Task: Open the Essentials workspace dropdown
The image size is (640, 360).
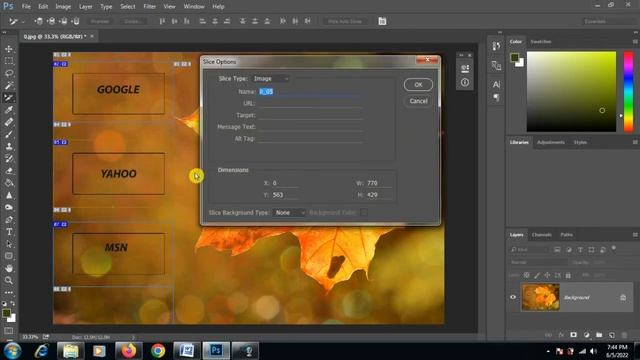Action: 609,21
